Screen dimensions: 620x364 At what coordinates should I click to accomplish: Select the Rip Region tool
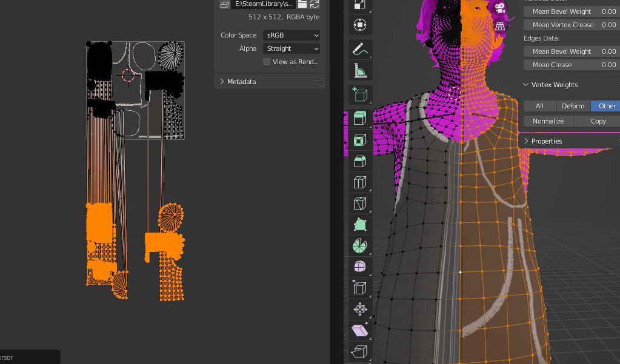(360, 351)
